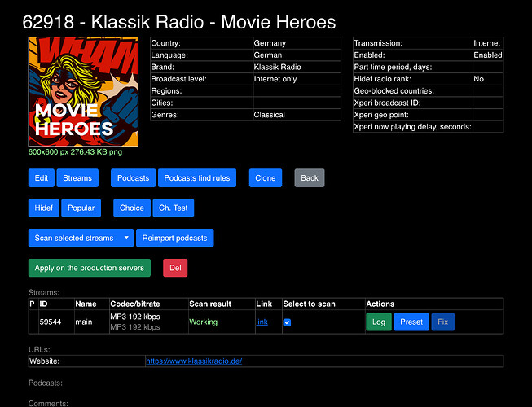Click the Preset button
Screen dimensions: 532x407
click(x=411, y=322)
